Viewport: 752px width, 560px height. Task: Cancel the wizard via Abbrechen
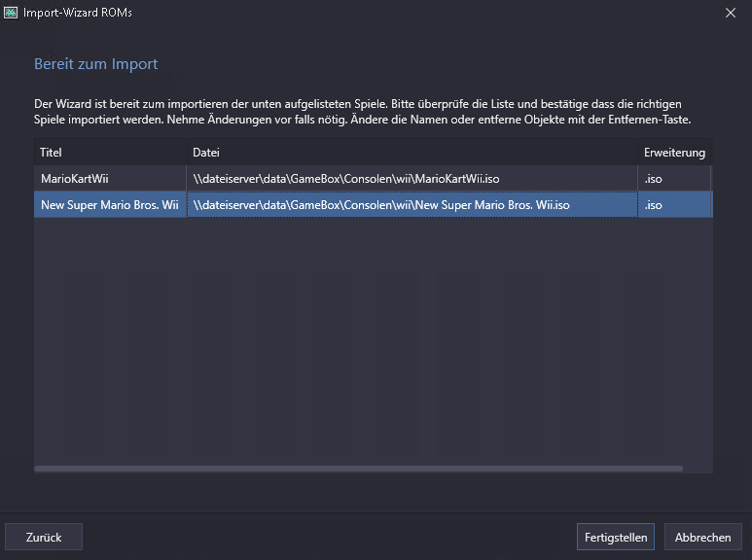click(x=703, y=537)
